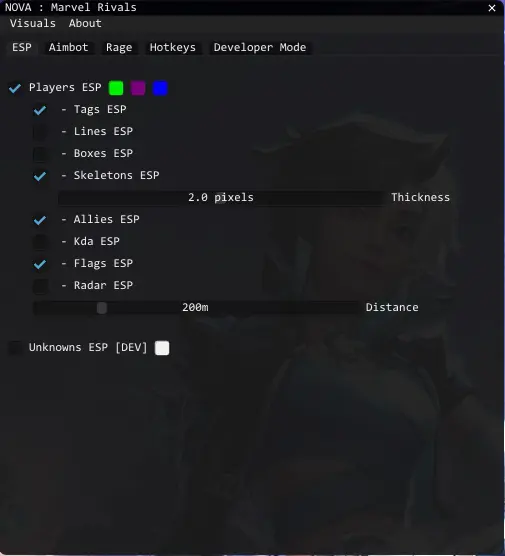505x556 pixels.
Task: Click the white Unknowns ESP color swatch
Action: [162, 348]
